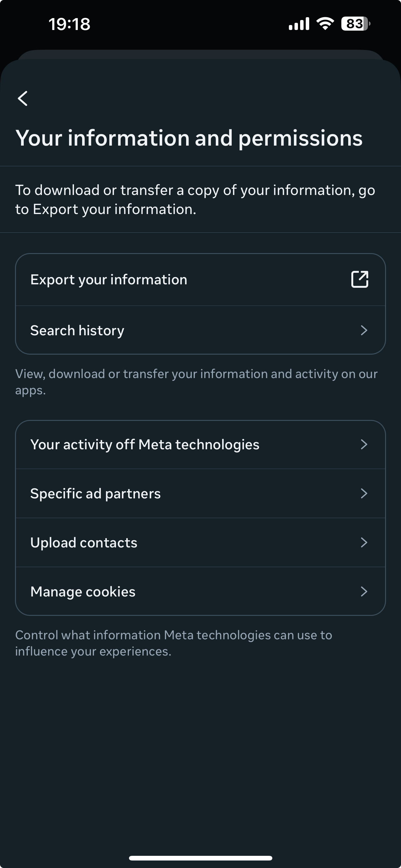Select Your activity off Meta technologies

coord(200,445)
